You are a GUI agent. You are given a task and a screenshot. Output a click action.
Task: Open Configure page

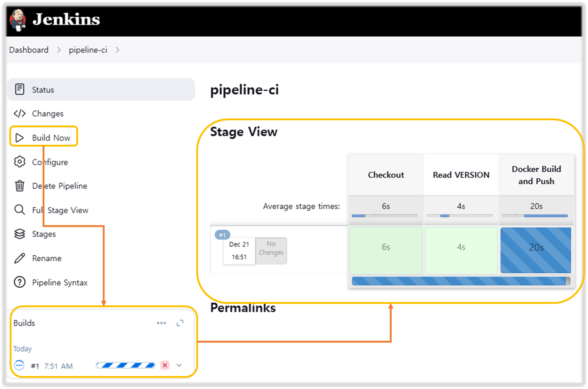pos(50,162)
